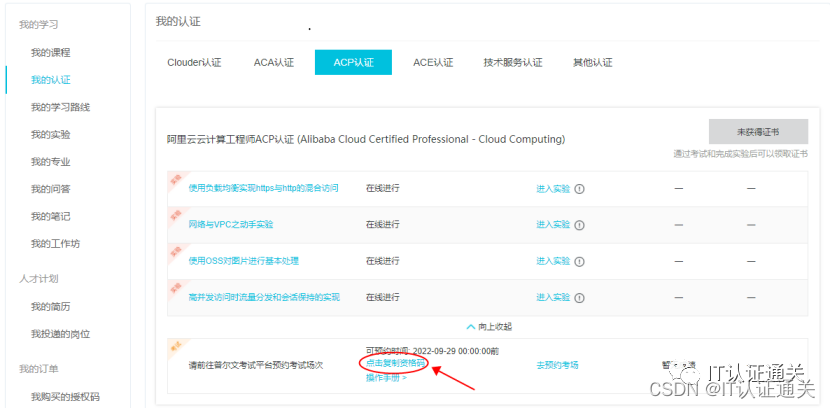Open 我的专业 in sidebar
Image resolution: width=831 pixels, height=409 pixels.
(x=50, y=162)
